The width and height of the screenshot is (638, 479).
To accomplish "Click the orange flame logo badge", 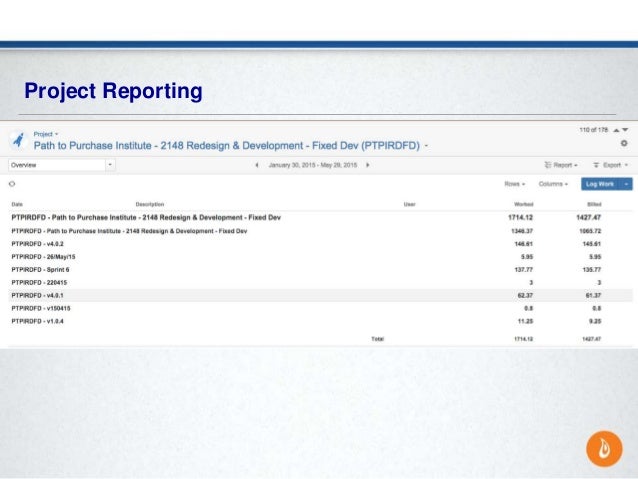I will pos(604,449).
